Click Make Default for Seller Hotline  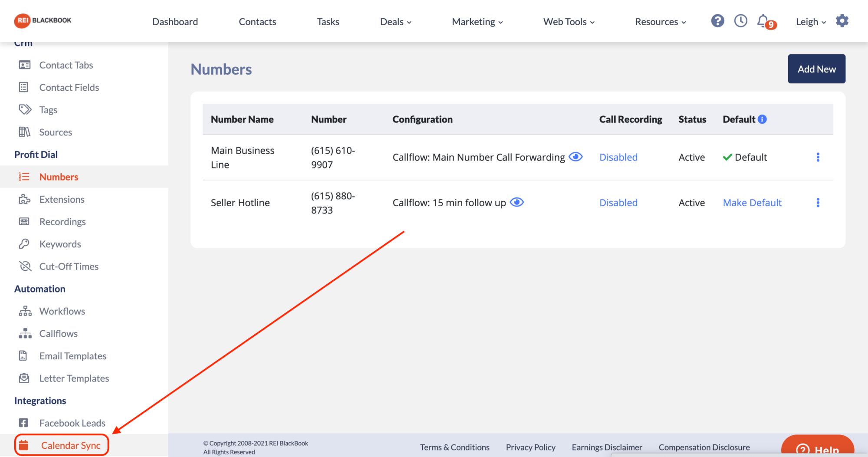point(752,203)
